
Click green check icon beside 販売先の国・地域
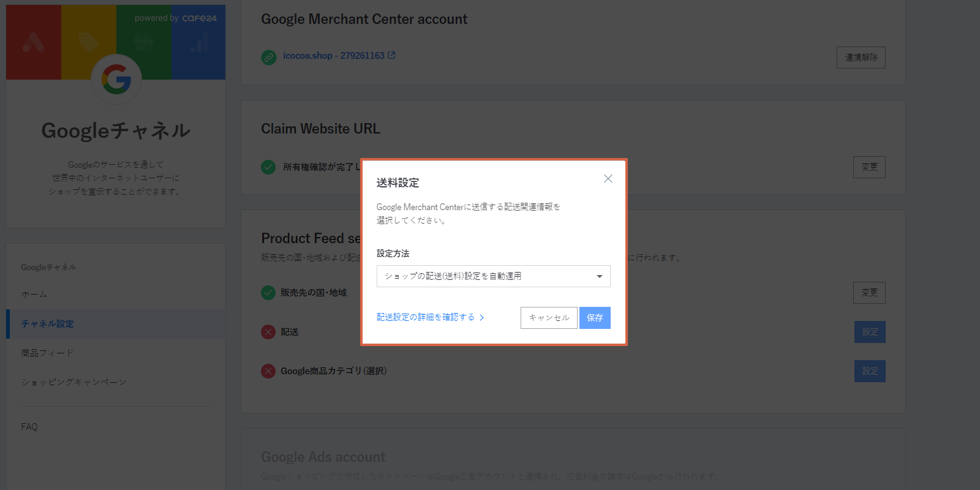click(x=268, y=293)
